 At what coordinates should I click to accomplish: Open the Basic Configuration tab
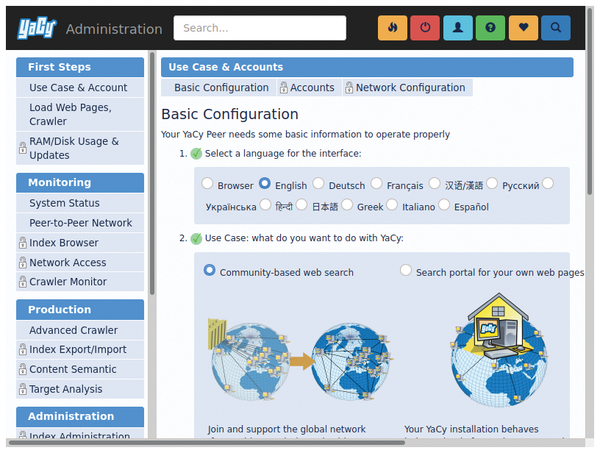point(218,88)
